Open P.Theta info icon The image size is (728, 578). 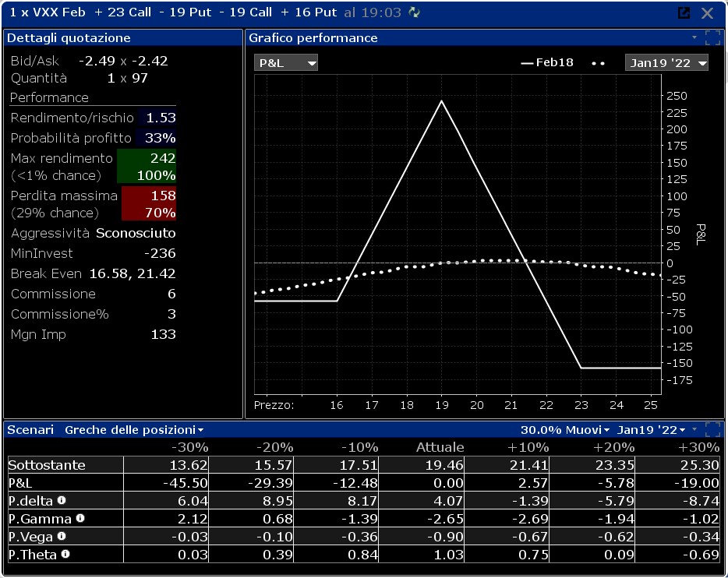[65, 553]
